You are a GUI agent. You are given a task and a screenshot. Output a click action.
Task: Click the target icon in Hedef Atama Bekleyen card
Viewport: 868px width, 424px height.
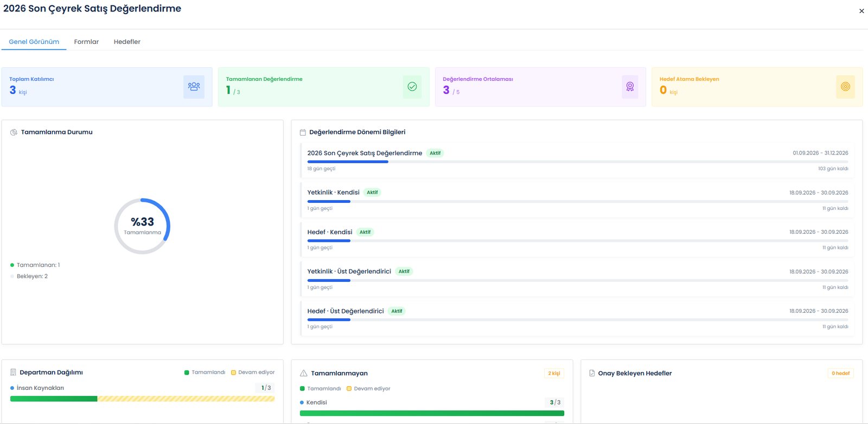(845, 87)
